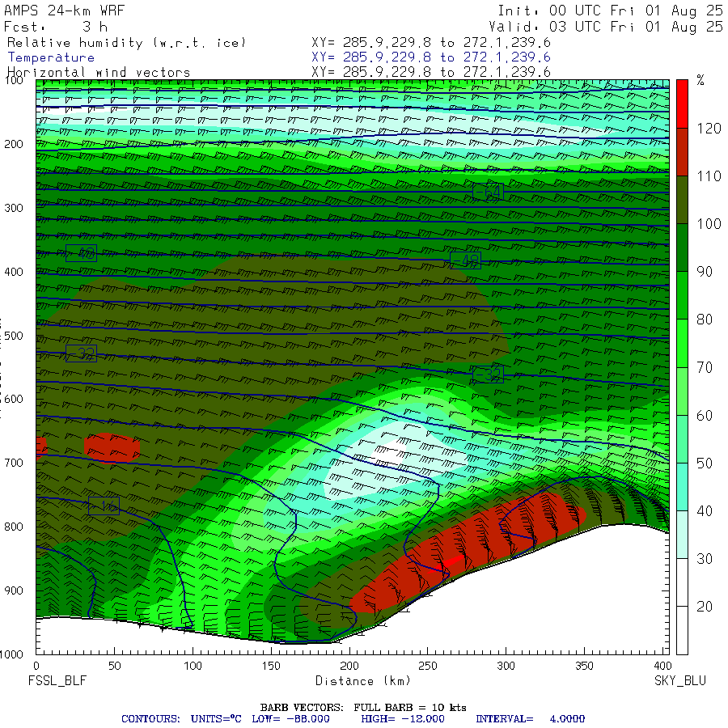728x728 pixels.
Task: Click the 'HIGH= -12.000' contour value
Action: (403, 719)
